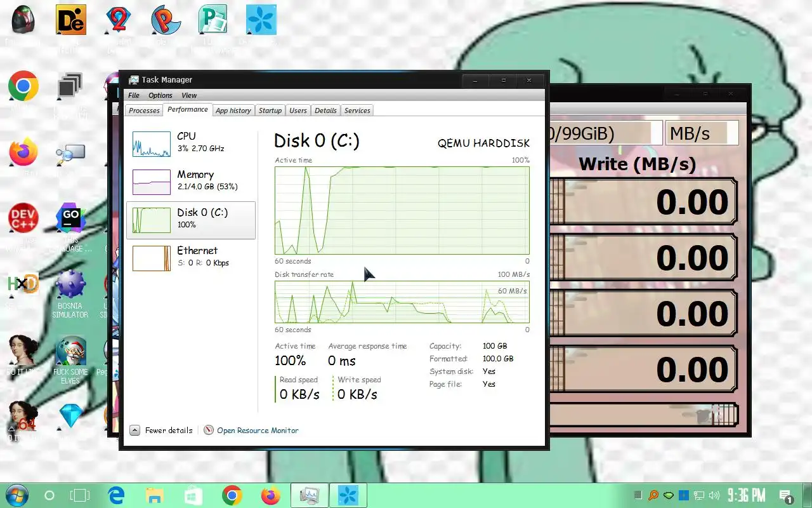Open the File menu in Task Manager
The width and height of the screenshot is (812, 508).
click(x=134, y=95)
